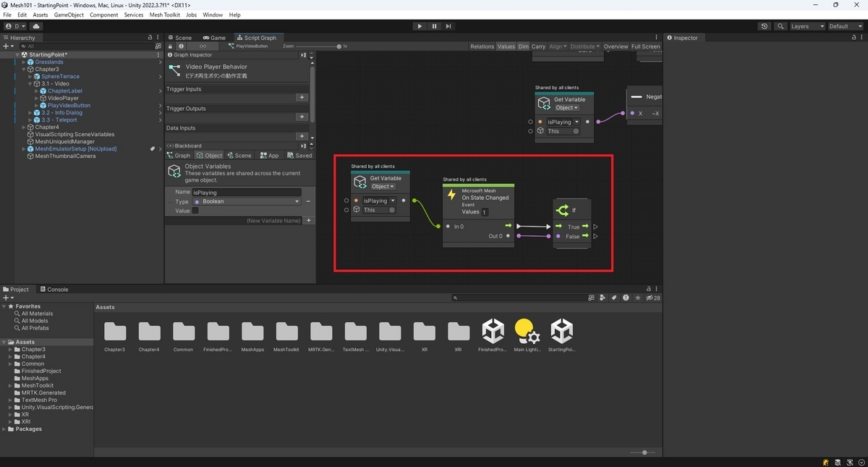Expand the Grasslands object
The image size is (868, 467).
23,62
